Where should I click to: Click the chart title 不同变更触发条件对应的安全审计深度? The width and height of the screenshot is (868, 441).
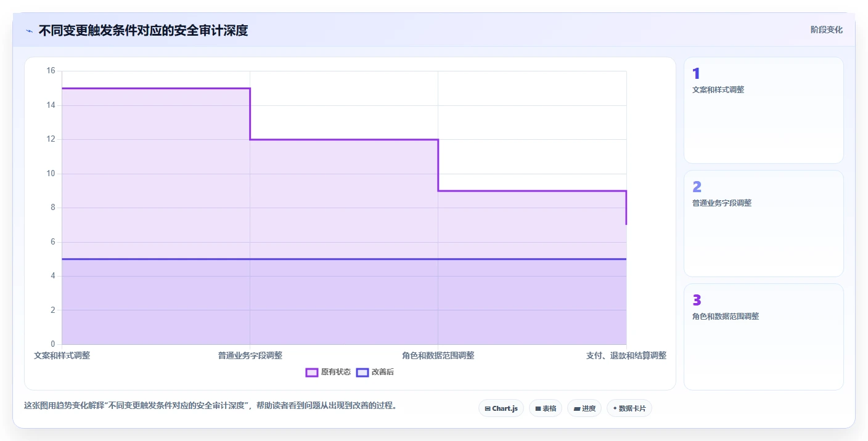(143, 31)
